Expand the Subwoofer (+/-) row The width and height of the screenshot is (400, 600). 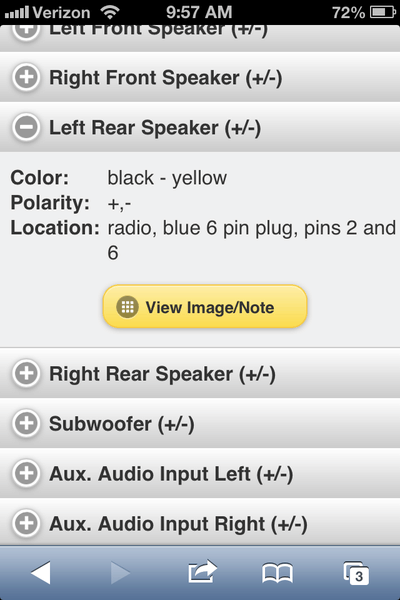(200, 423)
